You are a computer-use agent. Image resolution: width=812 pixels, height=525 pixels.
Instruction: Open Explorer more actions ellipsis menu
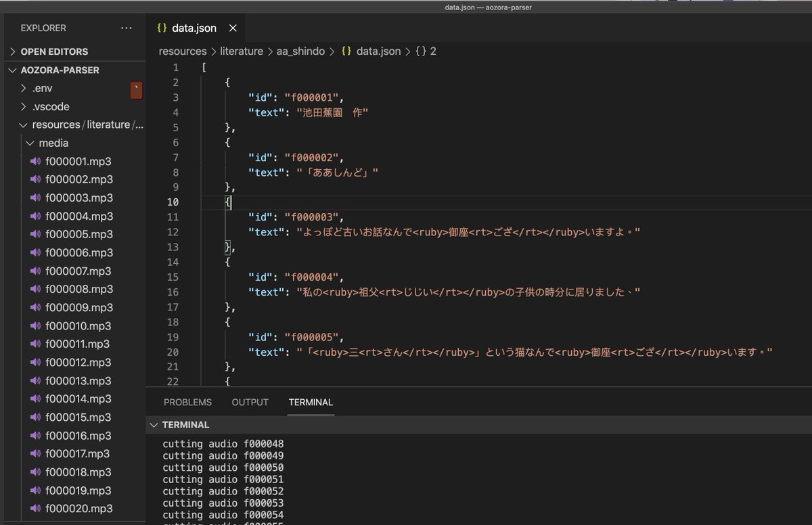pyautogui.click(x=127, y=28)
